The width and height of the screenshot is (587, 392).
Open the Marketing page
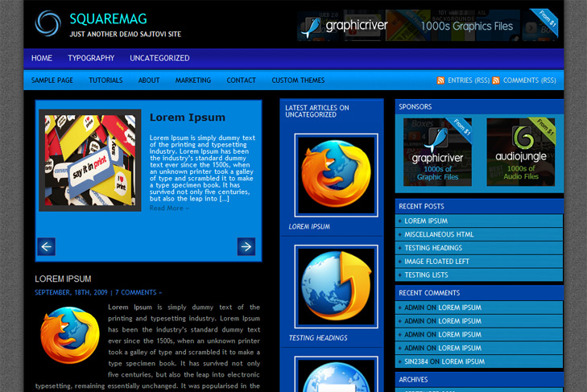pos(192,80)
